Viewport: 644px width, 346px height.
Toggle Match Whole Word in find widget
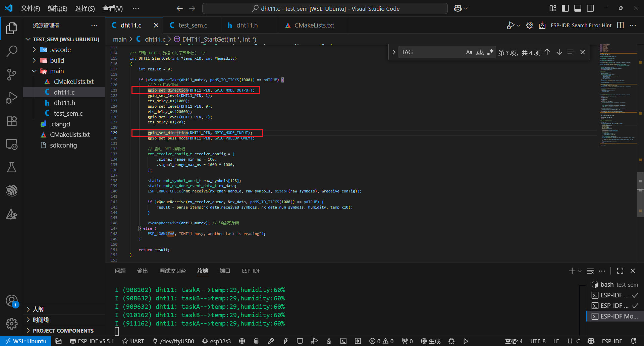[x=480, y=52]
